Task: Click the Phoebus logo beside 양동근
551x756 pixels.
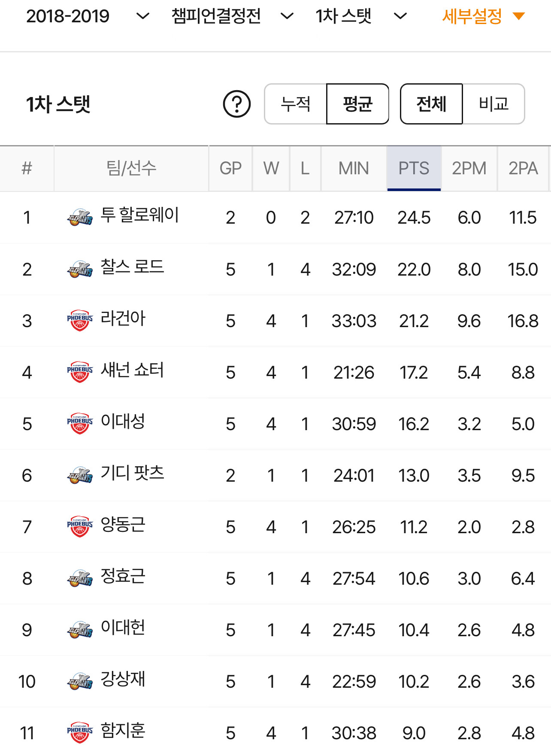Action: click(x=80, y=526)
